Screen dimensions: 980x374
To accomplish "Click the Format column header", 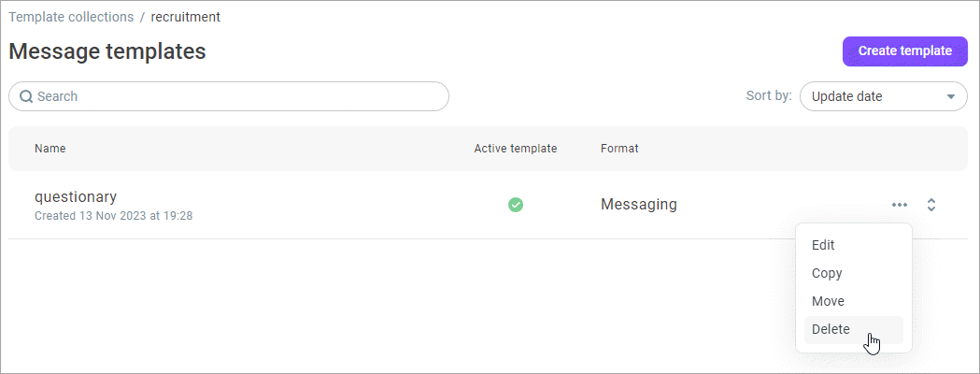I will 619,149.
